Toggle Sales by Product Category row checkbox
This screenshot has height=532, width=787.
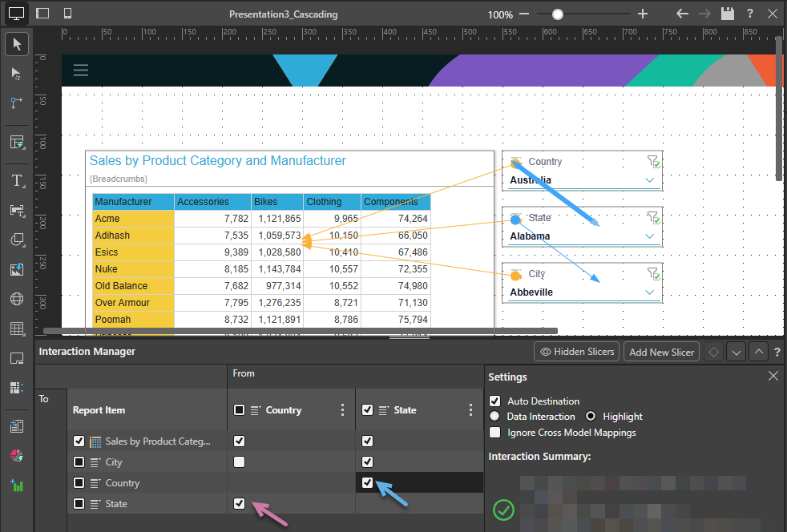(x=79, y=441)
